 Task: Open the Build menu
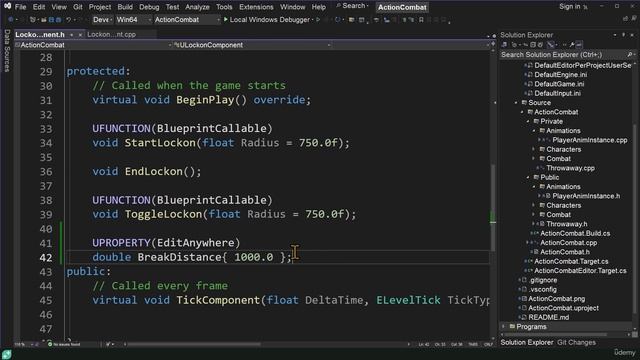click(125, 7)
